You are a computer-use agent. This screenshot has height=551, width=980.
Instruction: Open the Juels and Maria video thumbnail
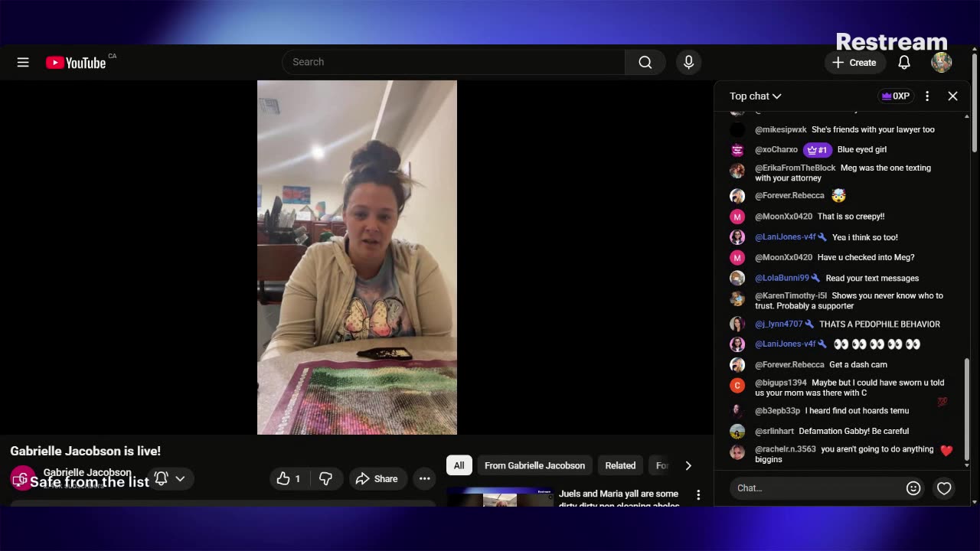[499, 497]
